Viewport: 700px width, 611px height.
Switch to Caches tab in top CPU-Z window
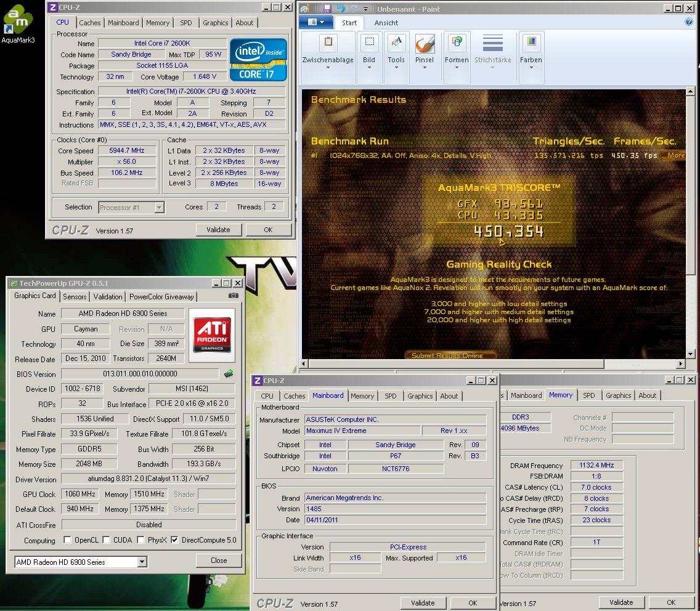point(90,22)
